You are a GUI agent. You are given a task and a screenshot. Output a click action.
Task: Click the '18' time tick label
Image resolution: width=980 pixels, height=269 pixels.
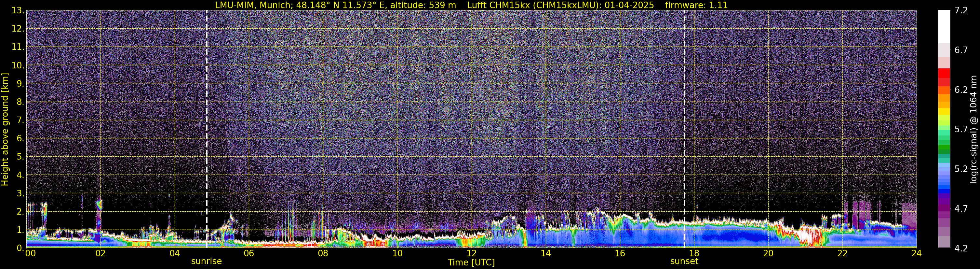694,253
